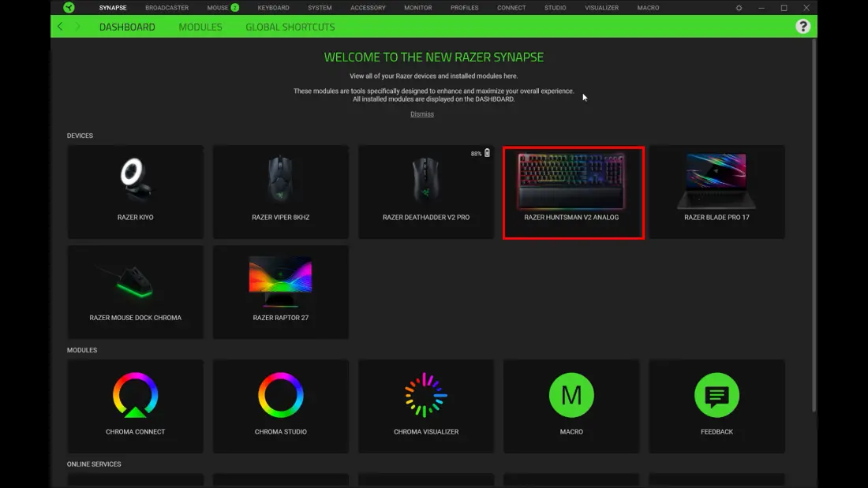Select the Razer DeathAdder V2 Pro device
The image size is (868, 488).
(x=425, y=192)
